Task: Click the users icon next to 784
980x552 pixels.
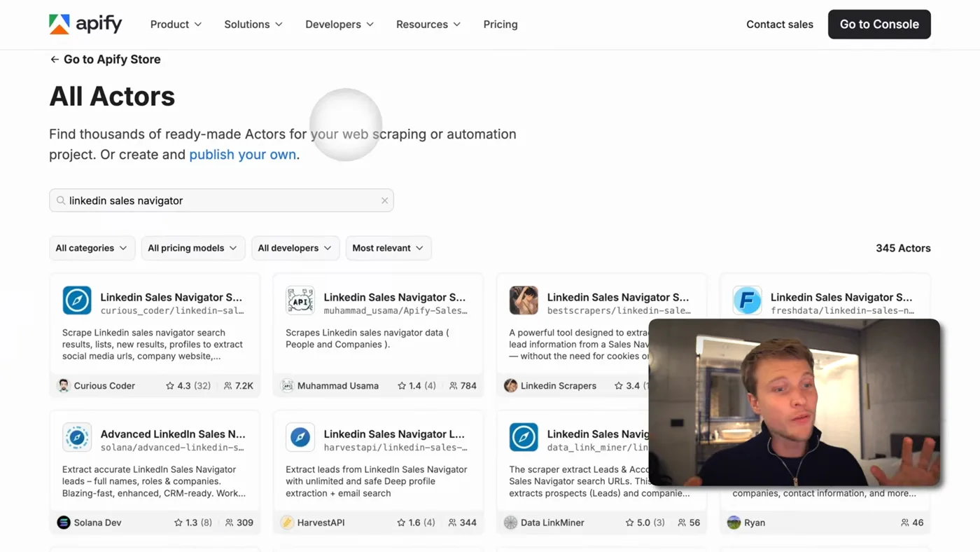Action: (x=453, y=386)
